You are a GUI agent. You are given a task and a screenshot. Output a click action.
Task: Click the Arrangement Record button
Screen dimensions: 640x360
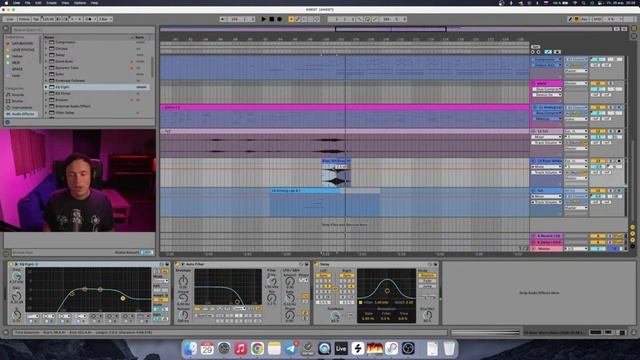(x=280, y=19)
